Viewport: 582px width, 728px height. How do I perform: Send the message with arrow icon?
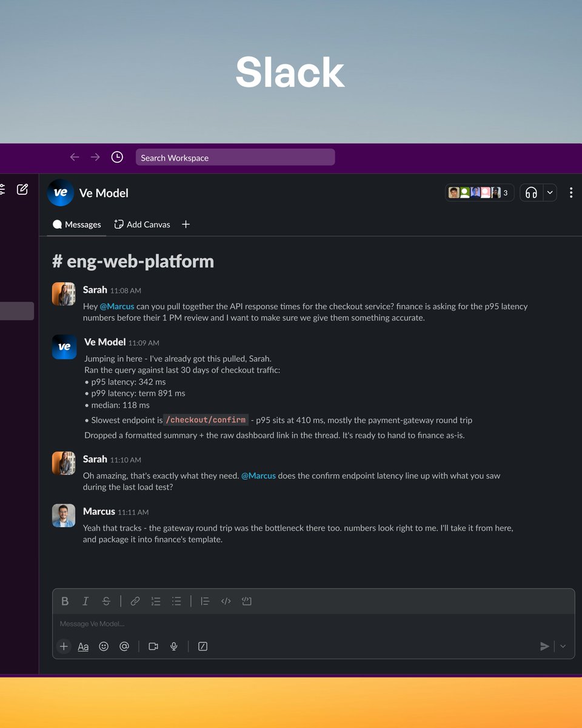point(544,647)
